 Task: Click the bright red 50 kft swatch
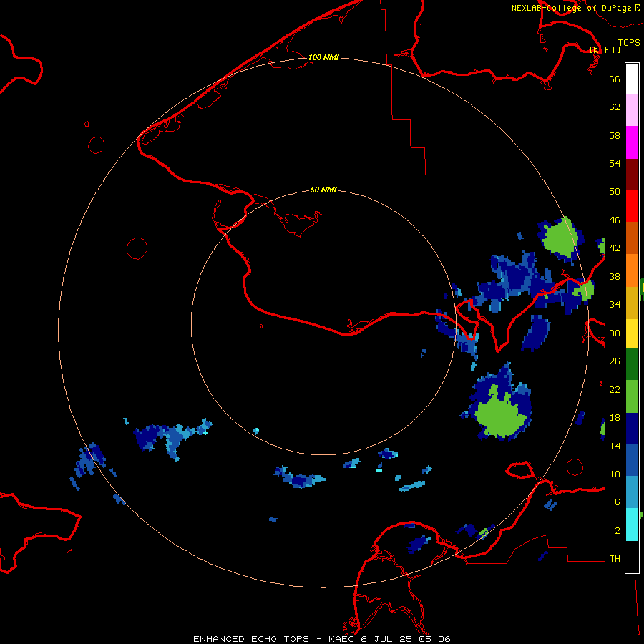632,206
